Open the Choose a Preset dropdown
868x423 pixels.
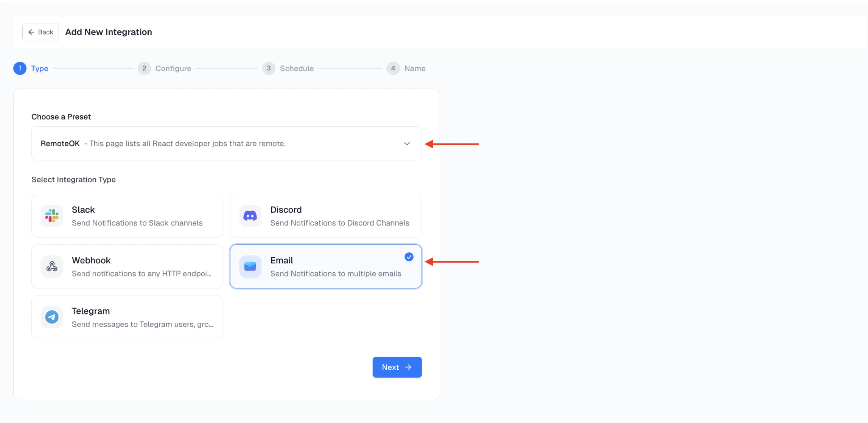(x=226, y=143)
